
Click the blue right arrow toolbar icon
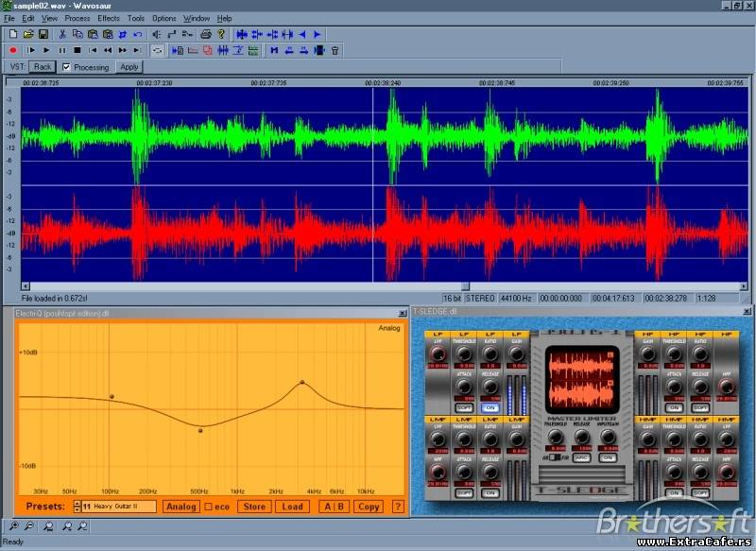318,34
